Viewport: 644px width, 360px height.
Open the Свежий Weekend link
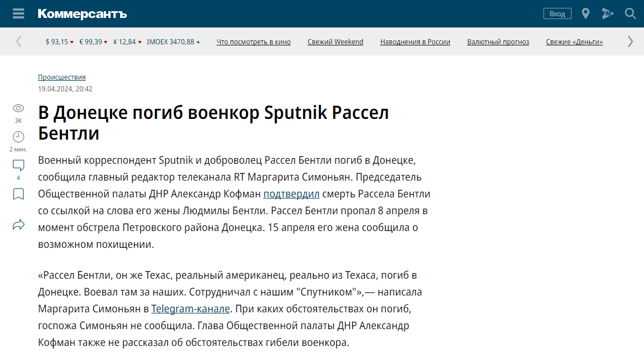(x=335, y=42)
